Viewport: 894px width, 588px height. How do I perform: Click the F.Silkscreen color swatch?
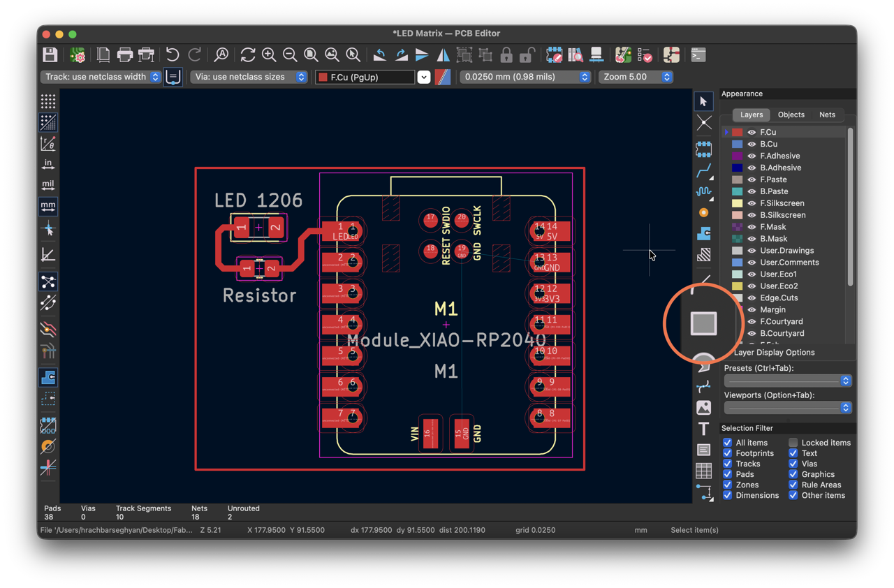click(x=737, y=203)
